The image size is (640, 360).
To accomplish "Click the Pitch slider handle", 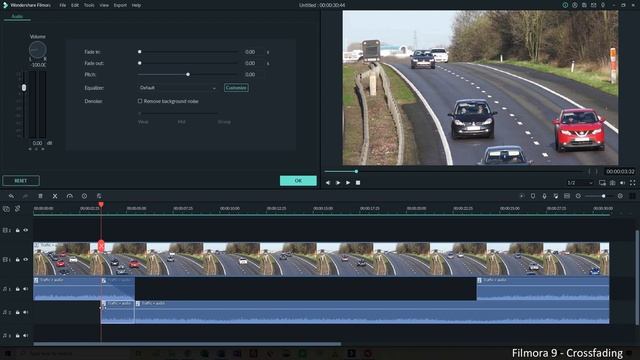I will [188, 75].
